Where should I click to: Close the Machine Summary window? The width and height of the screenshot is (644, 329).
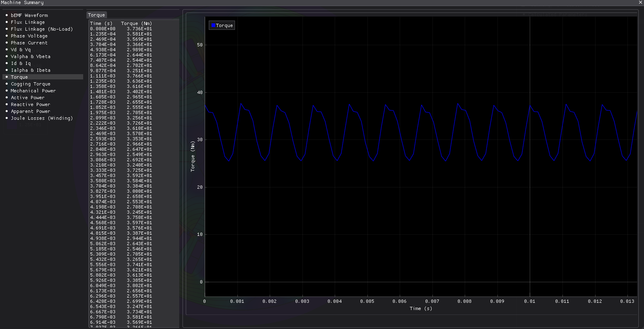640,2
